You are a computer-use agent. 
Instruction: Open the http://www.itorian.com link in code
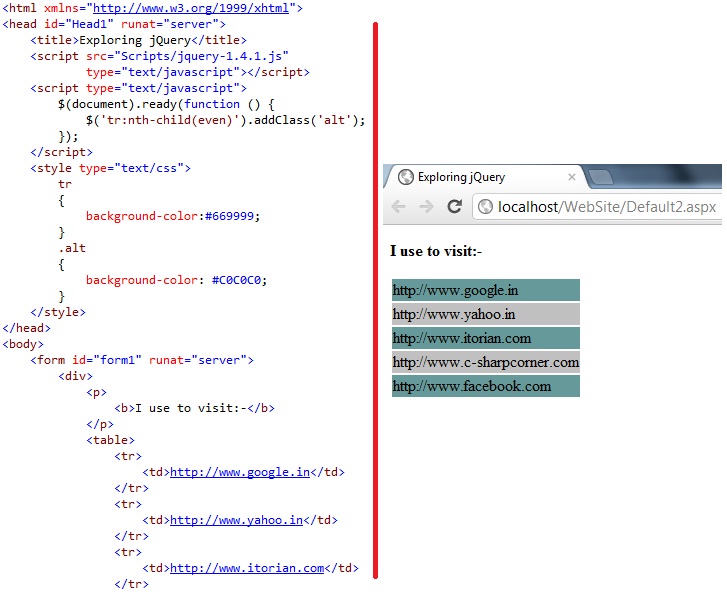pyautogui.click(x=247, y=568)
